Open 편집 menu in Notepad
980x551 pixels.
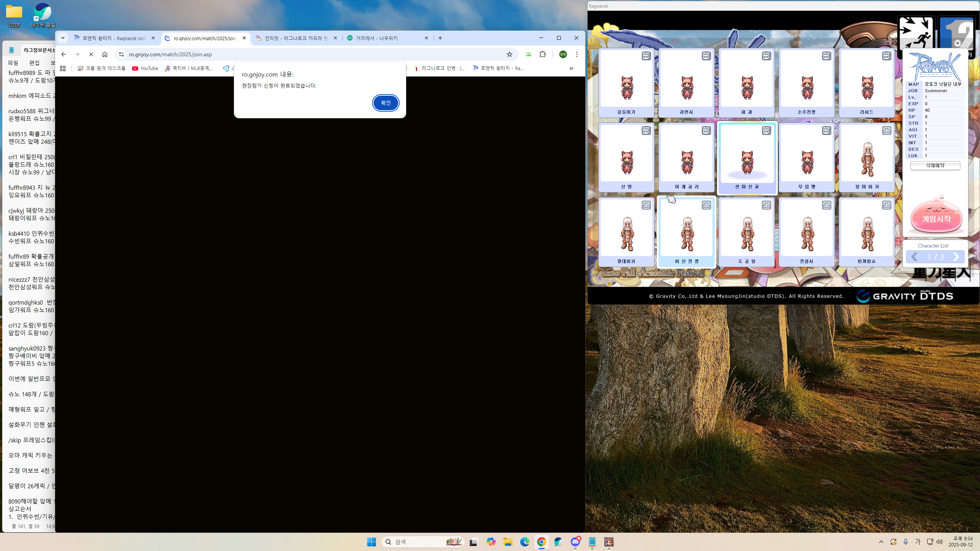click(x=34, y=62)
